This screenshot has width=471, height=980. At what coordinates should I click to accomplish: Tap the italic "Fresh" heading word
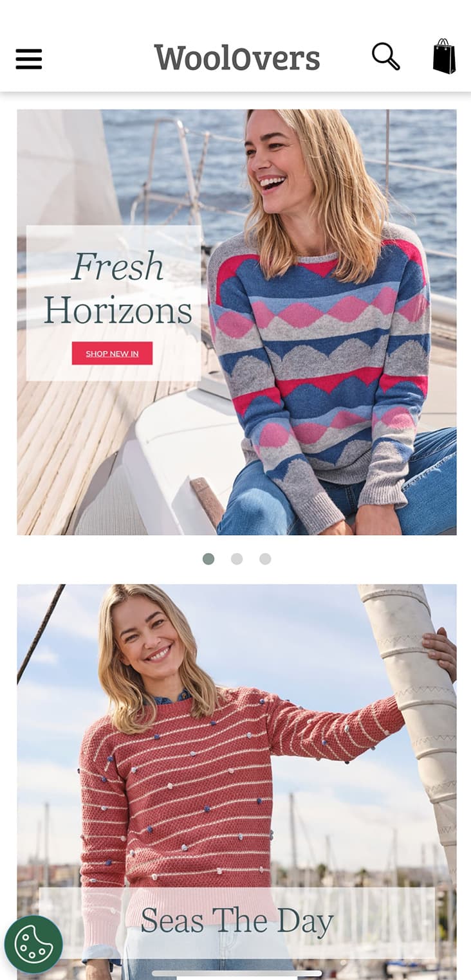(x=118, y=266)
